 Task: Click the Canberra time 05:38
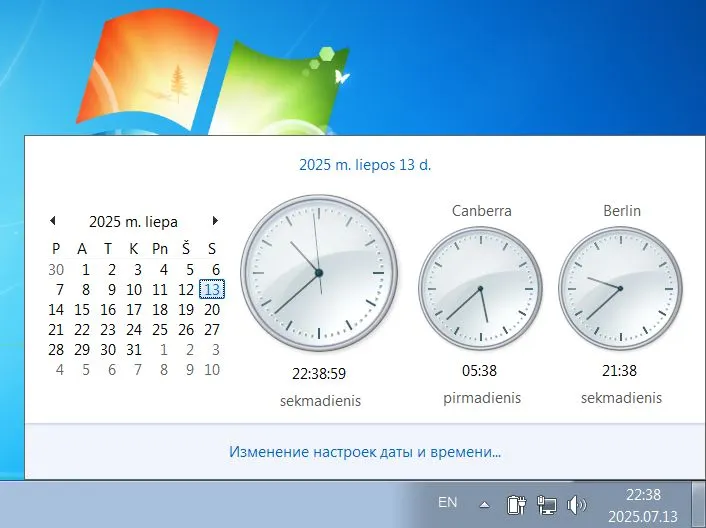click(x=480, y=371)
